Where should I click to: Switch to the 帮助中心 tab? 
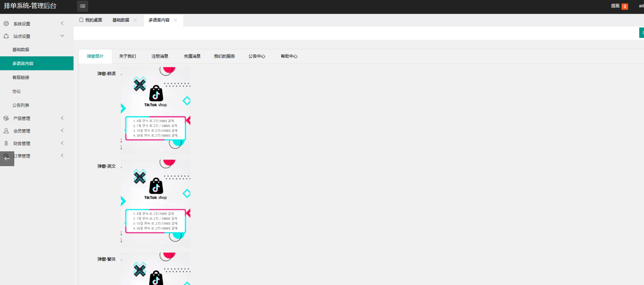tap(289, 56)
